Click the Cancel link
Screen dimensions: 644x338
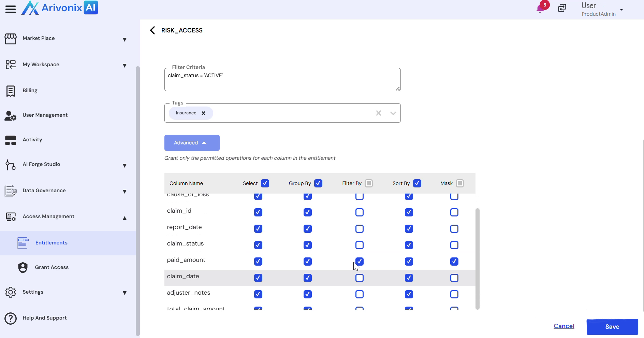pyautogui.click(x=564, y=326)
